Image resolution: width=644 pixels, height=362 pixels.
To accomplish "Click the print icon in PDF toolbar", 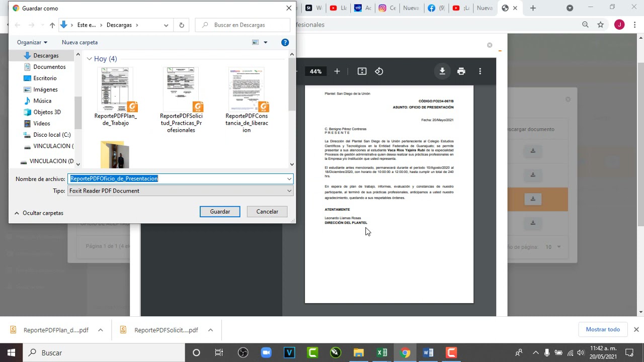I will pyautogui.click(x=461, y=71).
